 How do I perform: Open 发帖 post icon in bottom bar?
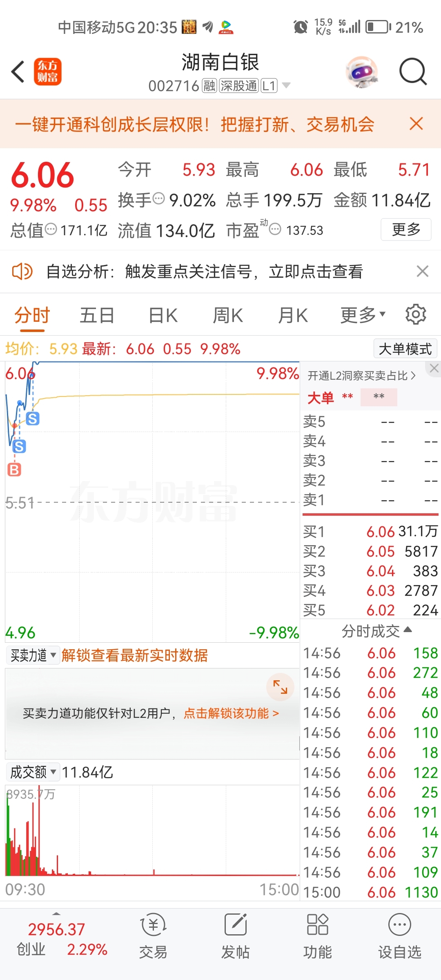(x=235, y=937)
